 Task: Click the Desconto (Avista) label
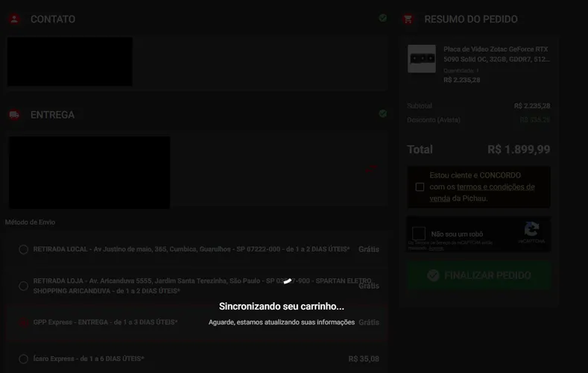[434, 120]
